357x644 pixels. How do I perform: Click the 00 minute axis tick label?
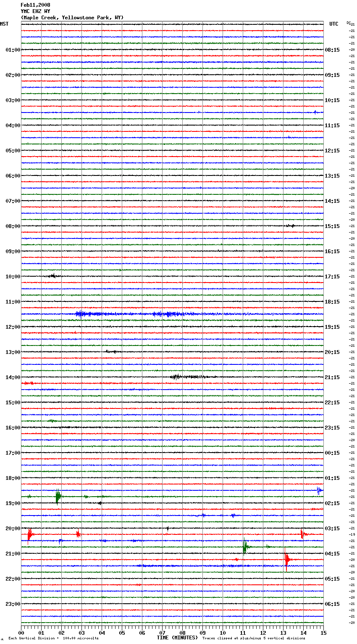(x=21, y=633)
